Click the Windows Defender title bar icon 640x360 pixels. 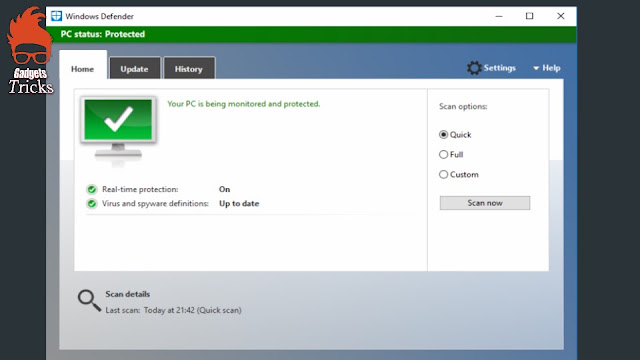pos(56,16)
